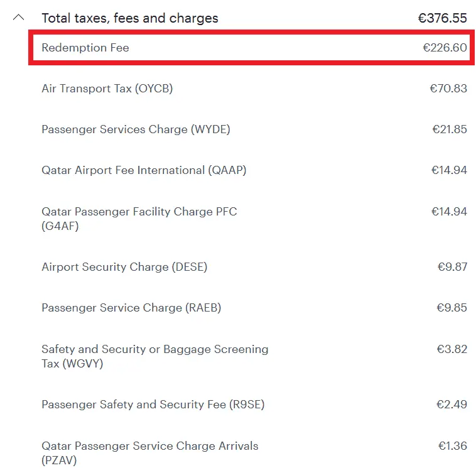
Task: Click the €9.87 amount
Action: (452, 267)
